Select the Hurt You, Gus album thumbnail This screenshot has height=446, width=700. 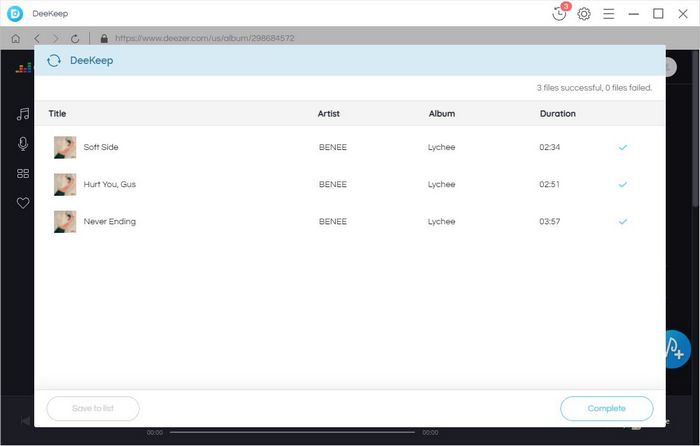coord(65,184)
